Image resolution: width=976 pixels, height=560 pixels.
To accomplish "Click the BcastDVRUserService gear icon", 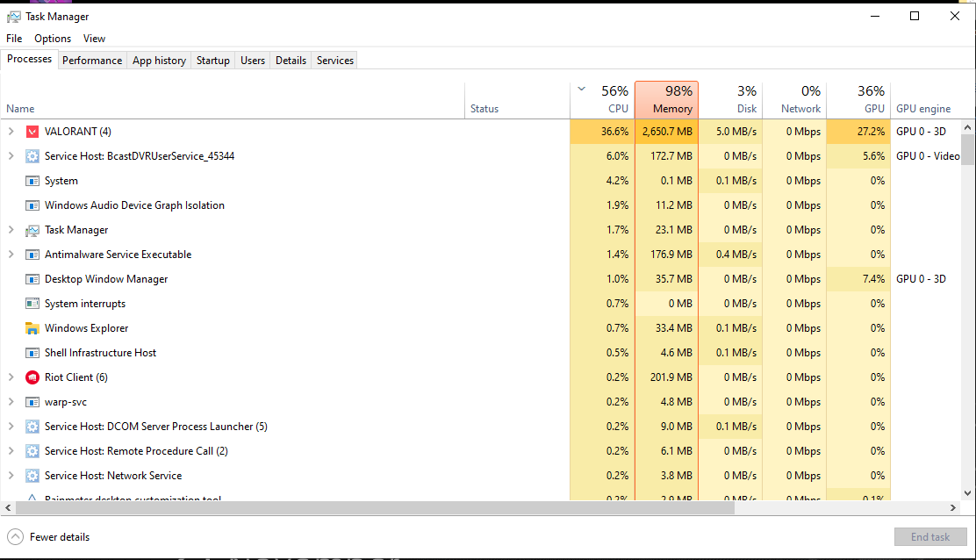I will coord(32,156).
